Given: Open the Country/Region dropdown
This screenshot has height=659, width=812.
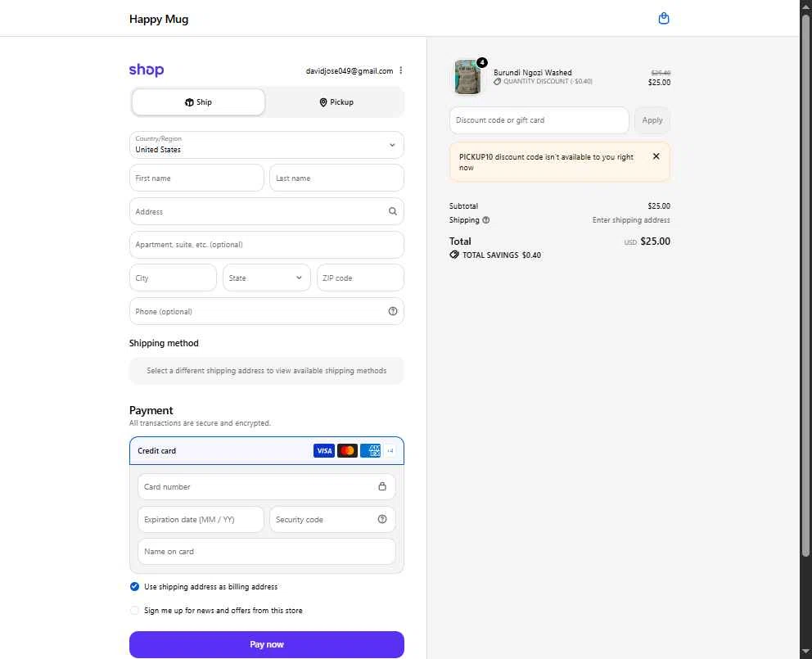Looking at the screenshot, I should [x=267, y=145].
